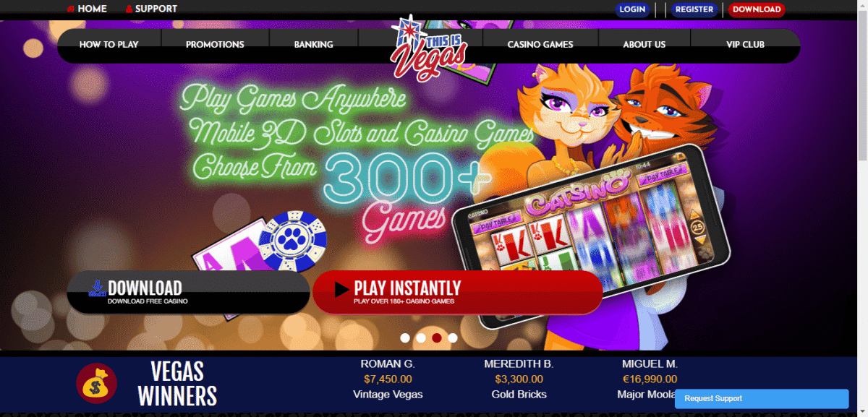The image size is (868, 417).
Task: Select the first carousel slide dot
Action: pos(405,338)
